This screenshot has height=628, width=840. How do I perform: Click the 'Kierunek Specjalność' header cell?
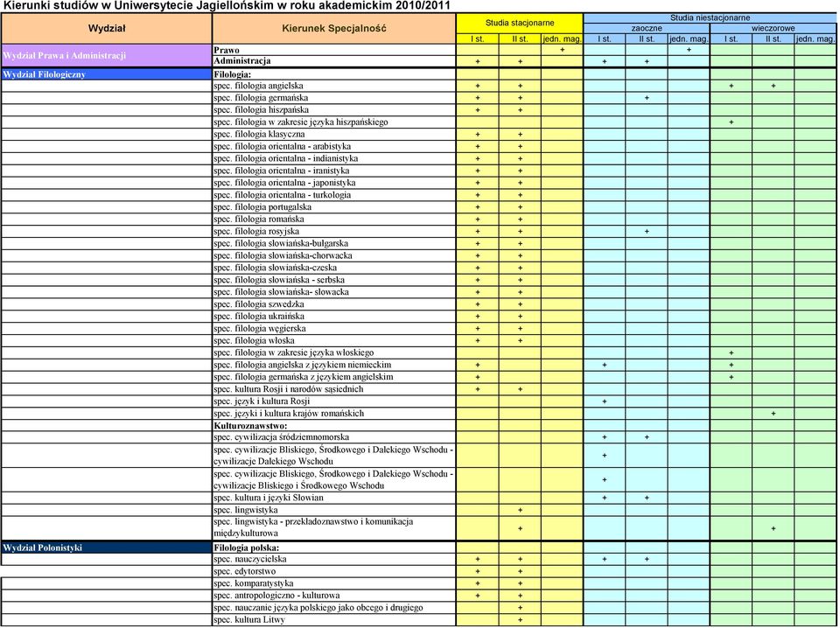[x=333, y=29]
